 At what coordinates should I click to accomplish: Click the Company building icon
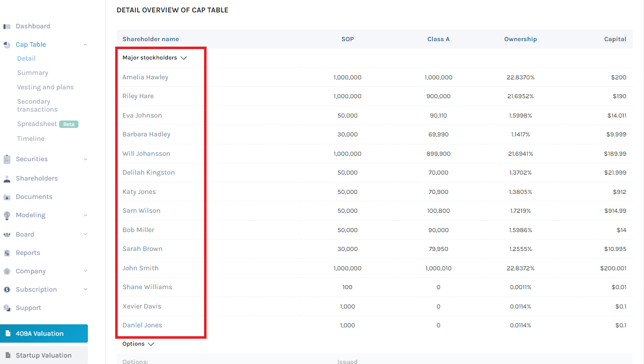7,271
